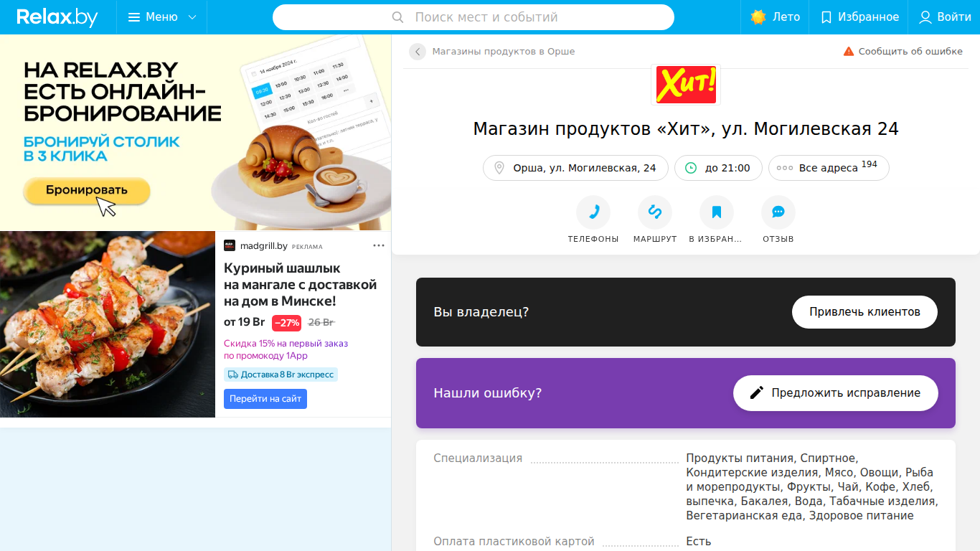Click the promo code discount text
The width and height of the screenshot is (980, 551).
286,349
